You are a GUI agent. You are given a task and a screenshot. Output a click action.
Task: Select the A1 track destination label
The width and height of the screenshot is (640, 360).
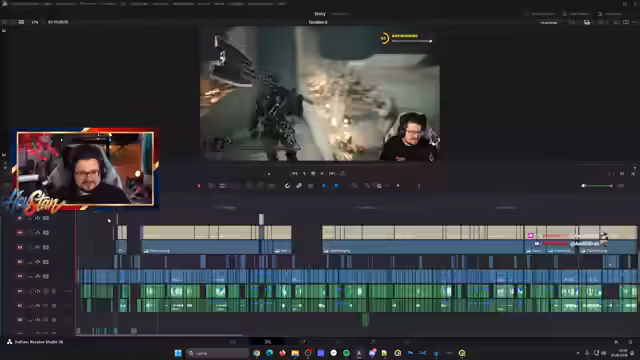tap(20, 291)
